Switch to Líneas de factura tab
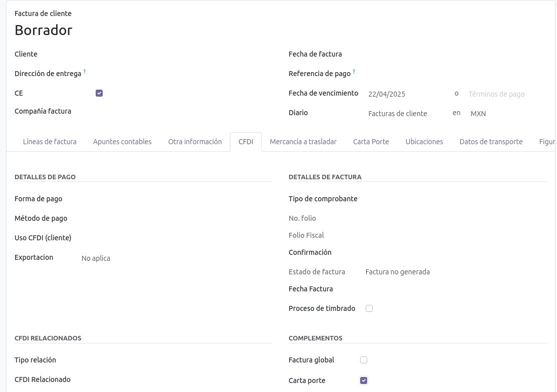 [x=50, y=142]
